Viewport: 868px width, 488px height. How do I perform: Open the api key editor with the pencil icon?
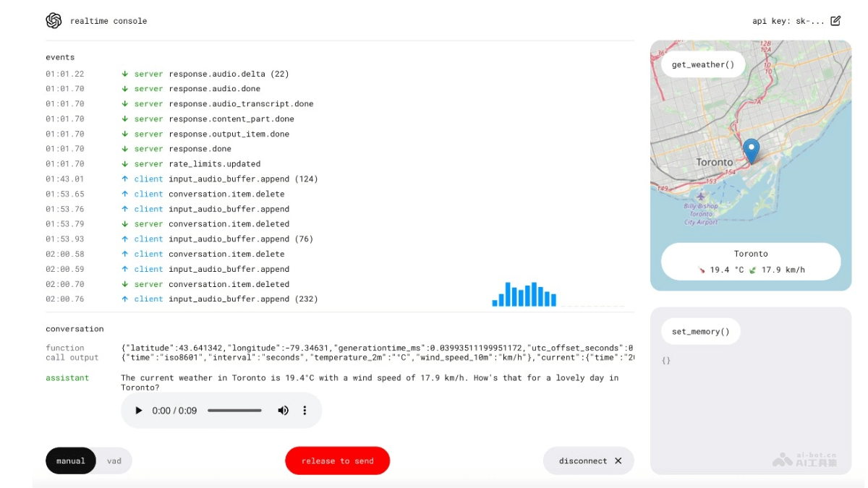click(x=837, y=20)
